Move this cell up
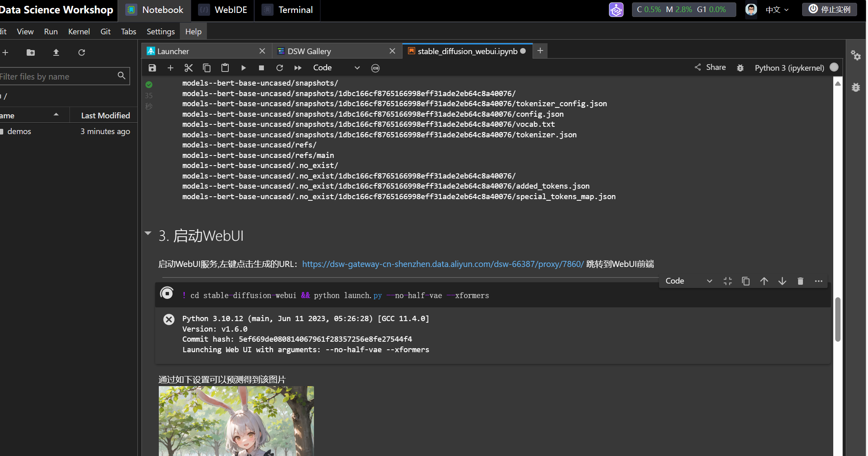This screenshot has height=456, width=868. (x=764, y=281)
